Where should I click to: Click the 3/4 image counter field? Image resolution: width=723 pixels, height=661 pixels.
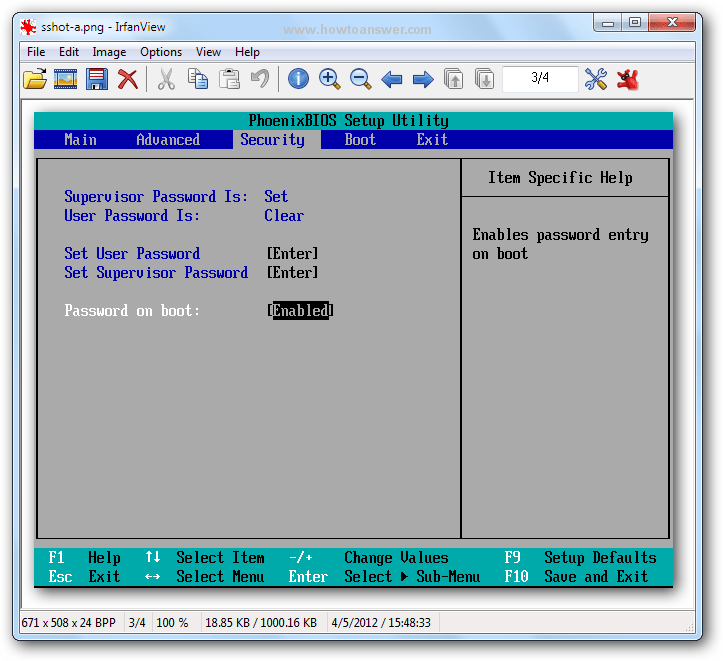pyautogui.click(x=540, y=79)
